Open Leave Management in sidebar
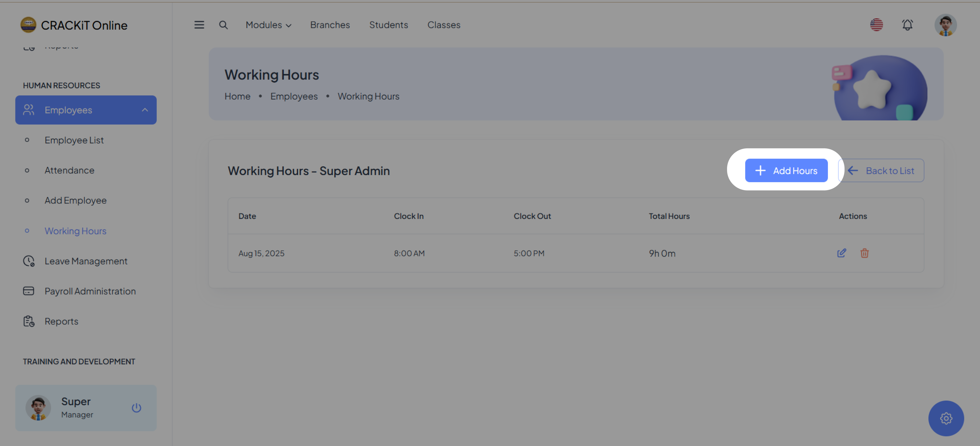 click(x=86, y=261)
